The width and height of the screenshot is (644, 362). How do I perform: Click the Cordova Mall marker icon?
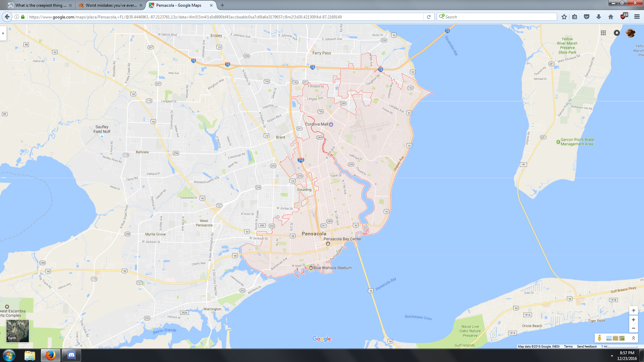[331, 124]
